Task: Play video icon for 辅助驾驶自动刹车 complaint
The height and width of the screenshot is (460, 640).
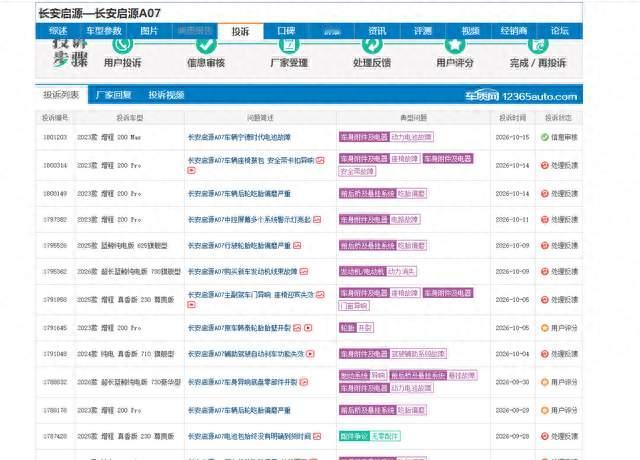Action: click(x=310, y=354)
